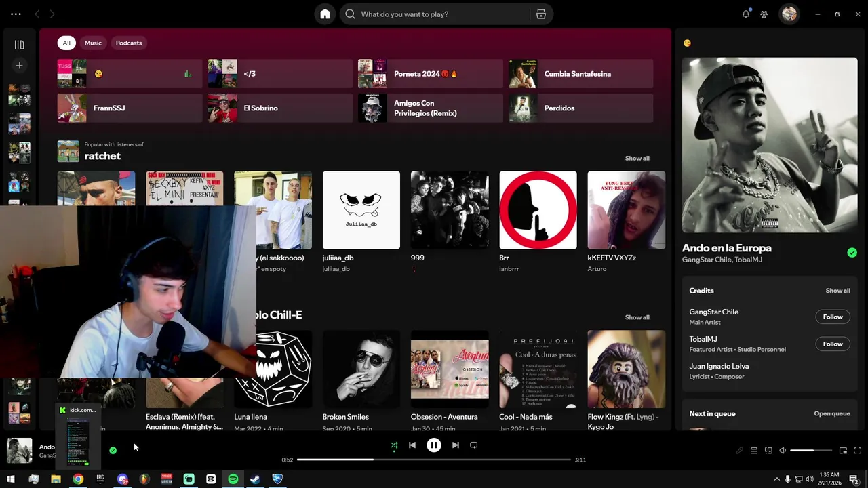Screen dimensions: 868x488
Task: Follow GangStar Chile
Action: pos(833,317)
